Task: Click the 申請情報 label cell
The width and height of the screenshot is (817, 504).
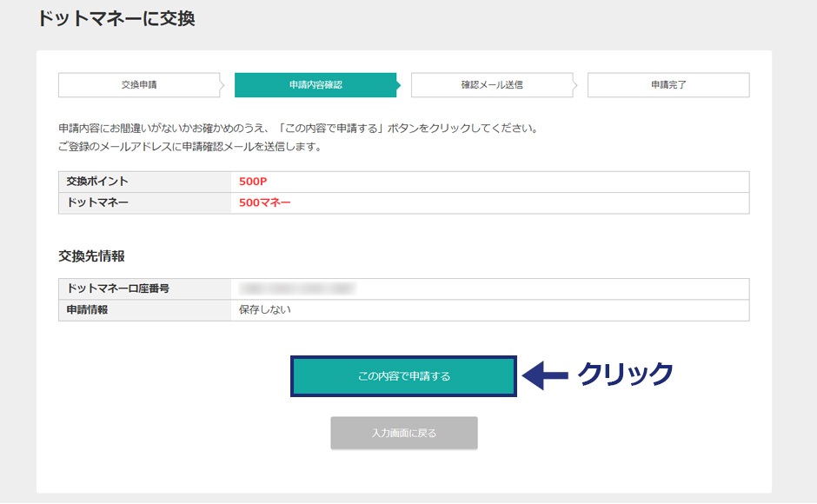Action: pos(87,309)
